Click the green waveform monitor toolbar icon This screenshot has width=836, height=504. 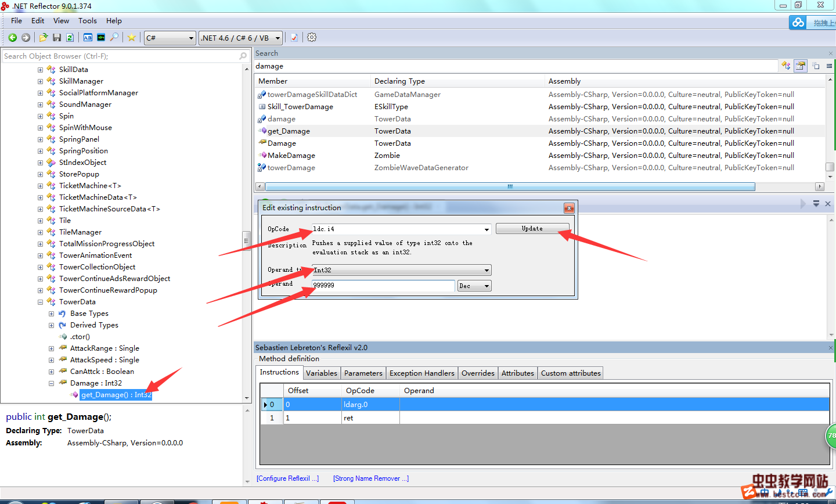pyautogui.click(x=101, y=38)
